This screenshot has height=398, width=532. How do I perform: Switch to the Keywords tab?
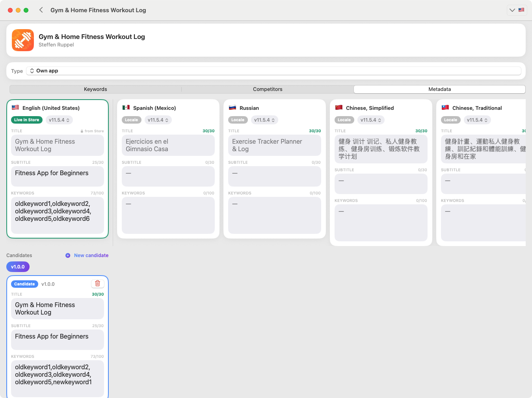point(95,89)
